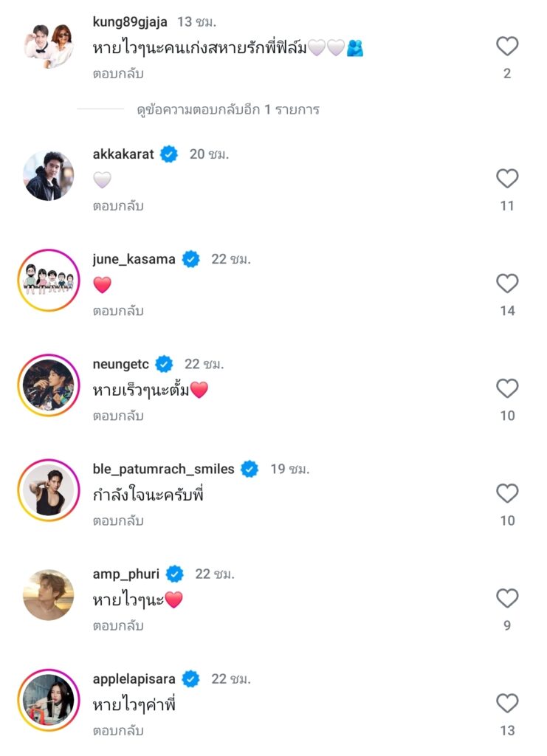Reply to june_kasama's comment
The image size is (547, 756).
coord(118,311)
